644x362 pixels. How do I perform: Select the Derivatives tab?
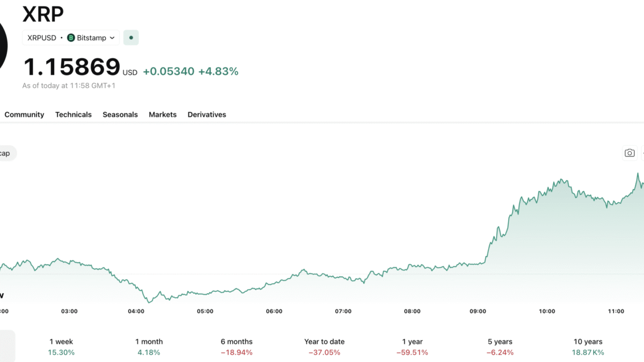tap(207, 115)
